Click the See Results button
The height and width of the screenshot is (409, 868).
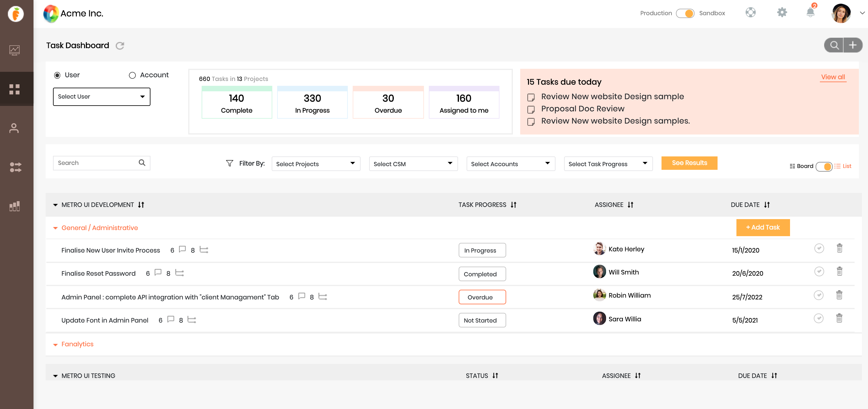point(689,163)
